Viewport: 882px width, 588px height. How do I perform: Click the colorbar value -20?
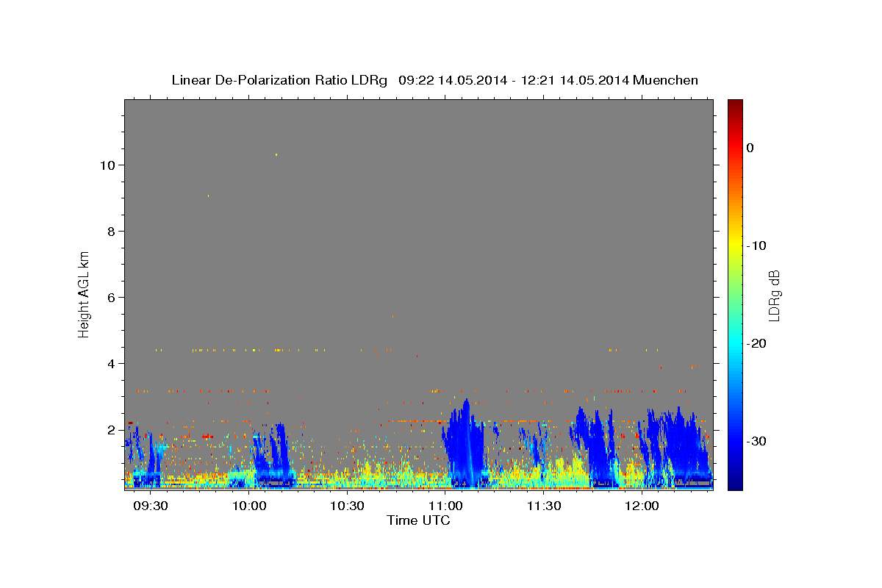[x=757, y=343]
